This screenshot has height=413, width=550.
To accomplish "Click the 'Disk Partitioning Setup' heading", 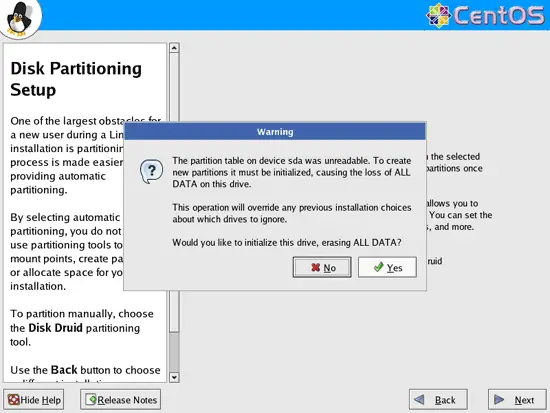I will pos(76,79).
